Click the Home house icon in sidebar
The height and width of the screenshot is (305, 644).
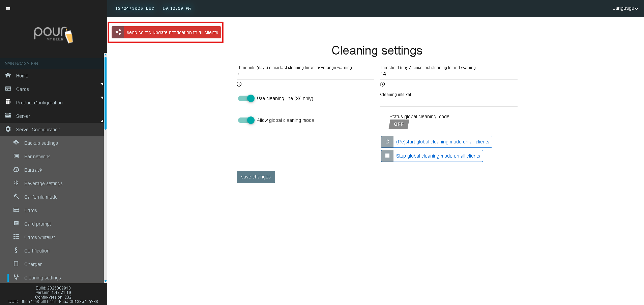point(8,75)
